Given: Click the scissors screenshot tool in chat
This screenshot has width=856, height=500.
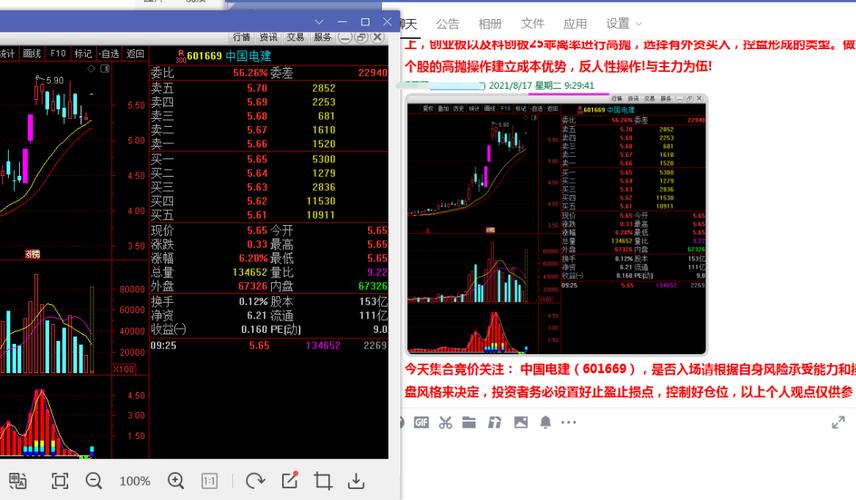Looking at the screenshot, I should click(445, 422).
